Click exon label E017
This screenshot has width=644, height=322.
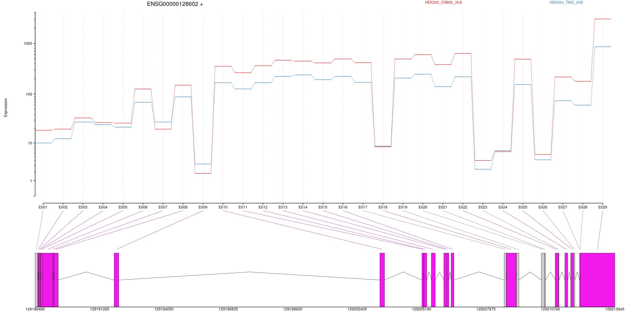363,207
